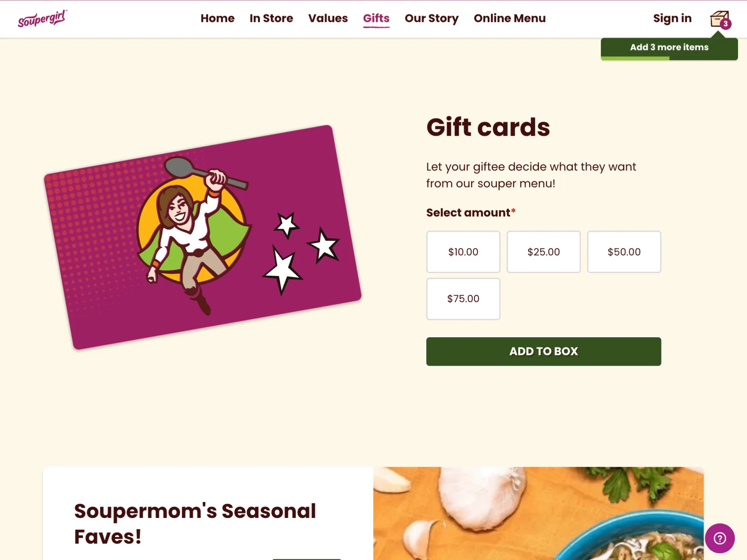Click the Soupergirl logo
Image resolution: width=747 pixels, height=560 pixels.
click(x=43, y=18)
